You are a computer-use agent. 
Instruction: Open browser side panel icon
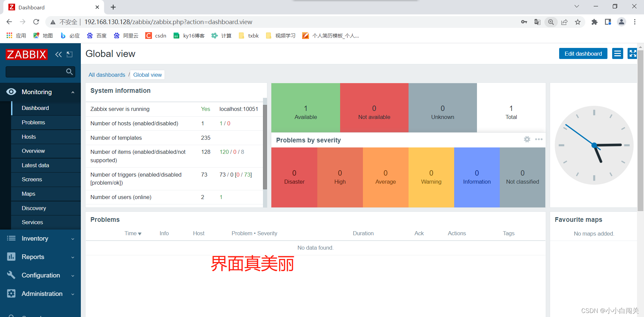coord(608,22)
